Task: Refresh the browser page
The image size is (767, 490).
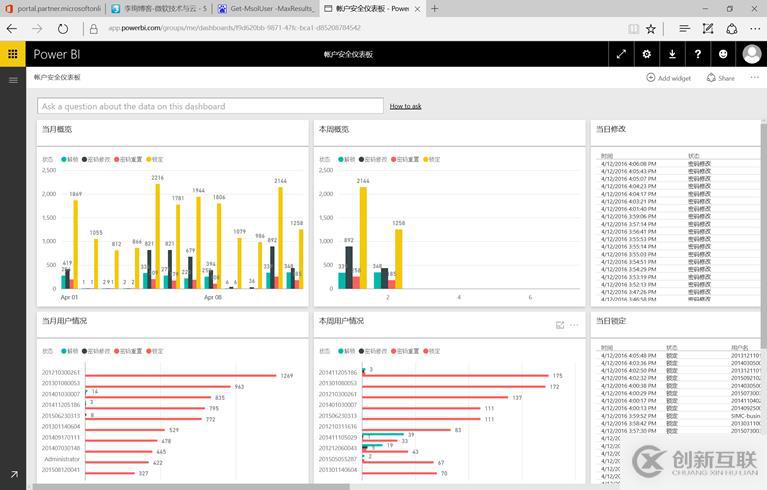Action: 63,29
